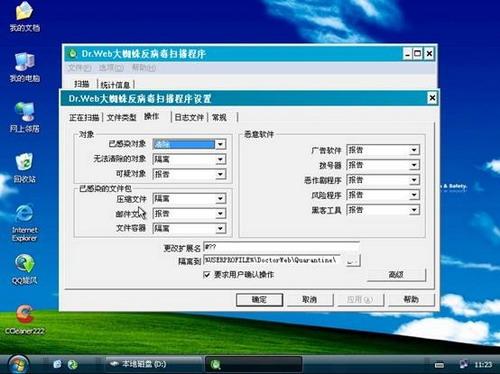
Task: Select the 操作 settings tab
Action: (x=152, y=116)
